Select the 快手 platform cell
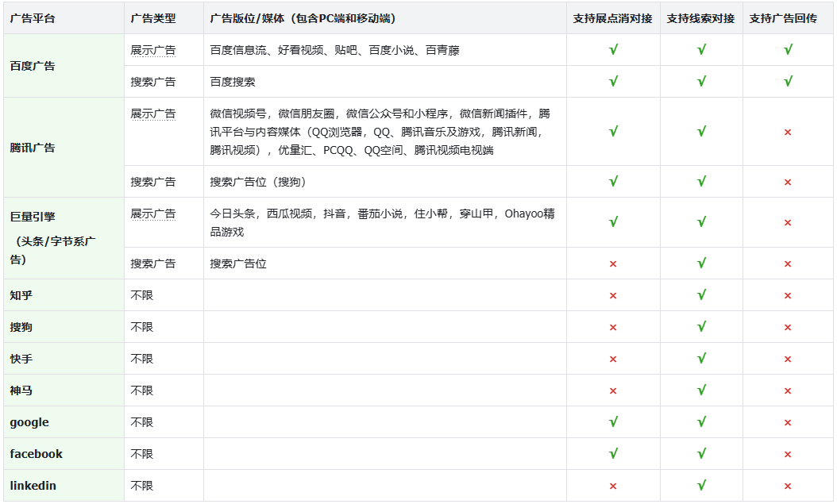The height and width of the screenshot is (504, 837). click(64, 359)
